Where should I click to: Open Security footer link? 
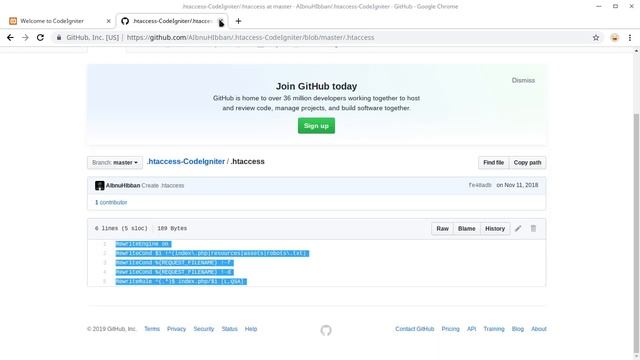[x=204, y=329]
